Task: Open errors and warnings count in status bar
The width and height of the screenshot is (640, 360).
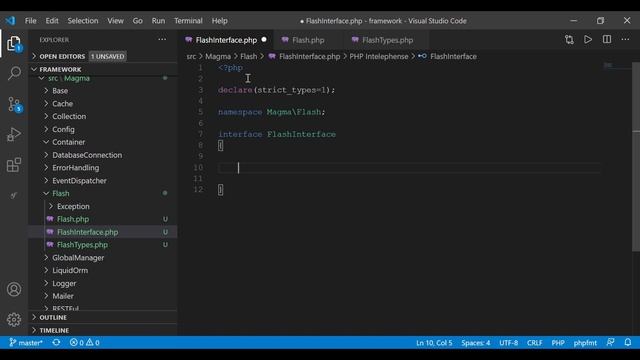Action: [x=84, y=342]
